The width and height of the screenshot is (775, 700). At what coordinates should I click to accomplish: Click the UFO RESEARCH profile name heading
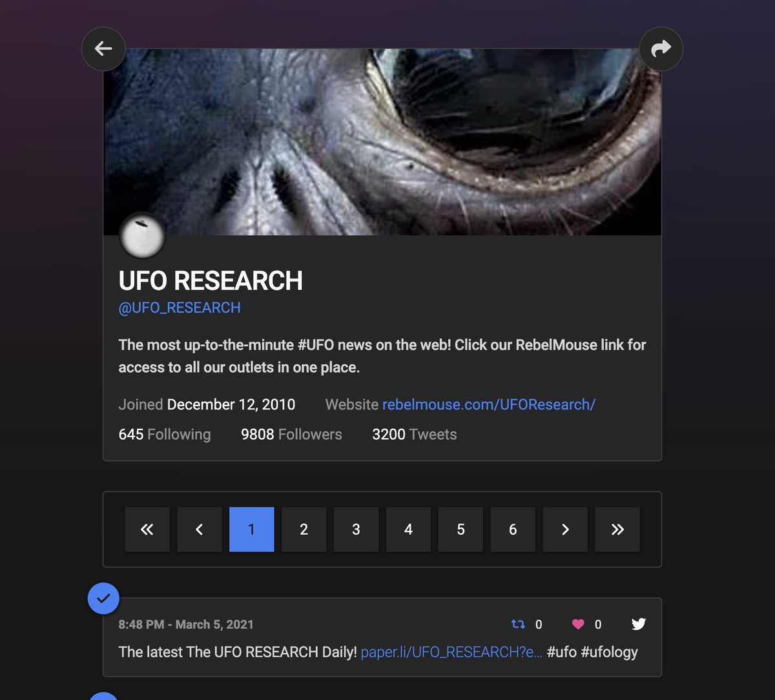211,281
